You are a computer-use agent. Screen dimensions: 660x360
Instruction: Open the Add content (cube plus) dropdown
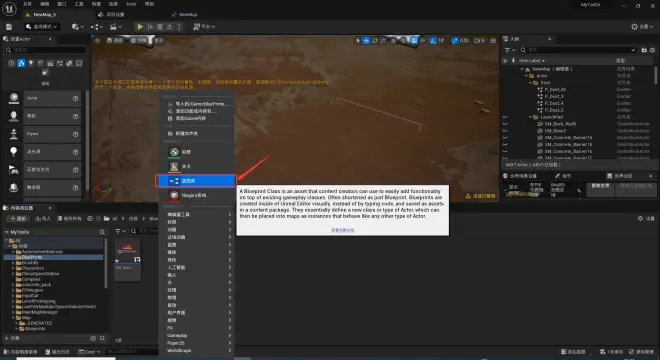77,27
